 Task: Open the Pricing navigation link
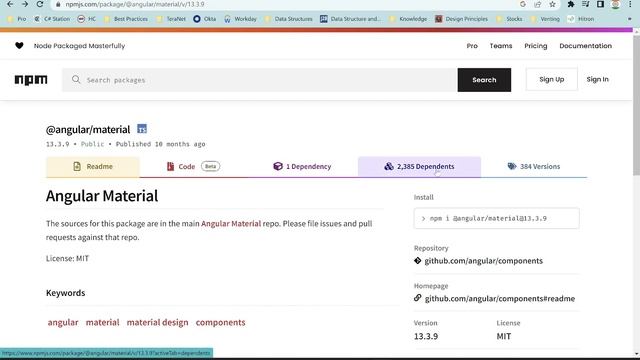coord(536,46)
